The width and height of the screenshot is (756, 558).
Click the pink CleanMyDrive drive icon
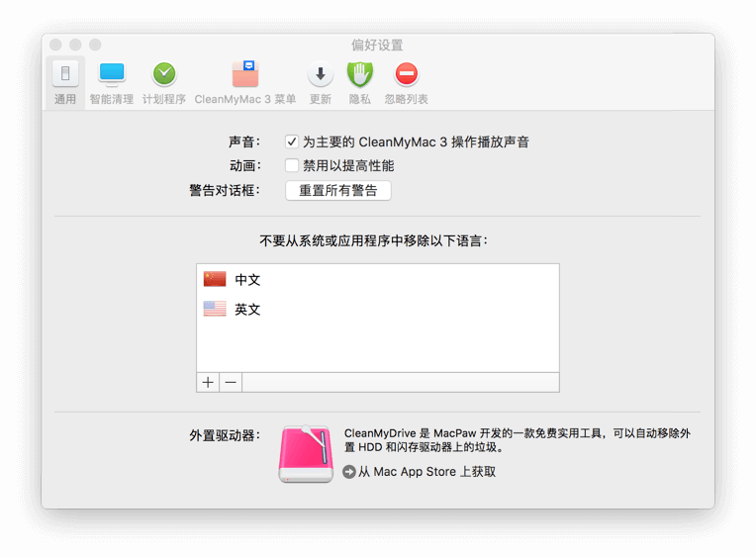click(306, 454)
